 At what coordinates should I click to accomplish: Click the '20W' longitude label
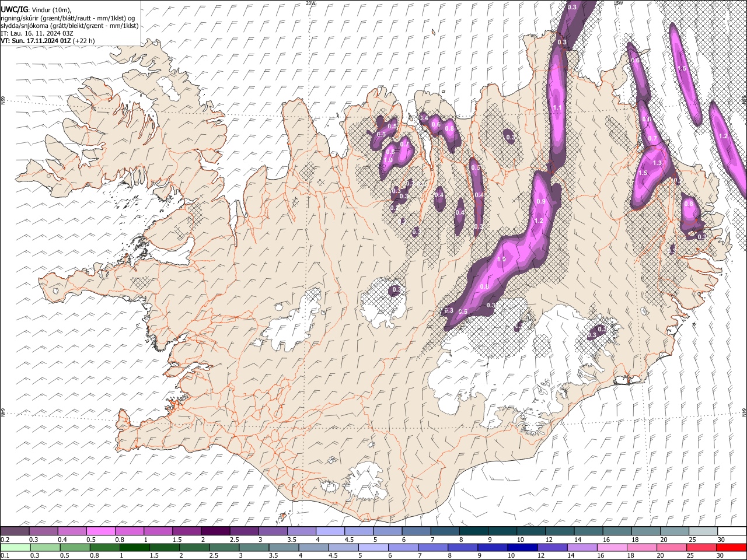point(311,3)
